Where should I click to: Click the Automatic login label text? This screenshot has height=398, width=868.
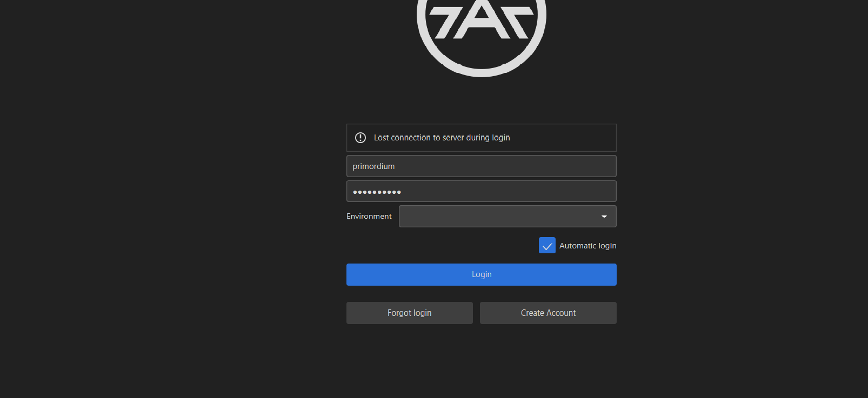tap(588, 246)
